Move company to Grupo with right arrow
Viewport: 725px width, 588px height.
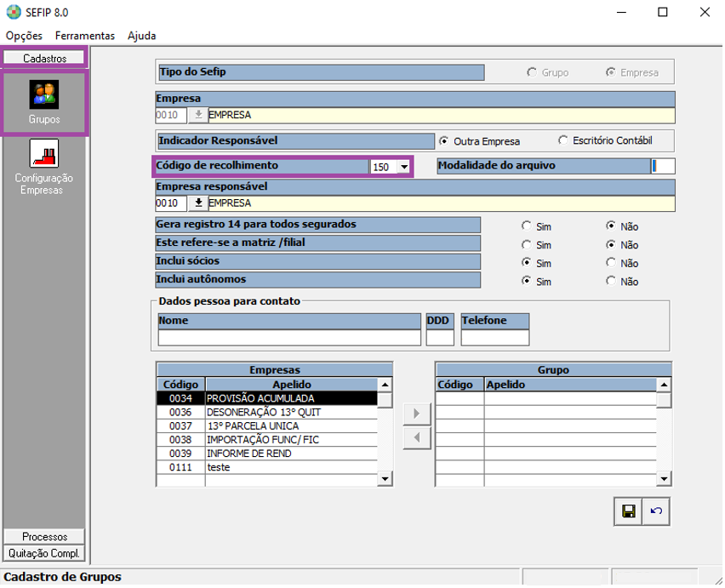point(417,414)
